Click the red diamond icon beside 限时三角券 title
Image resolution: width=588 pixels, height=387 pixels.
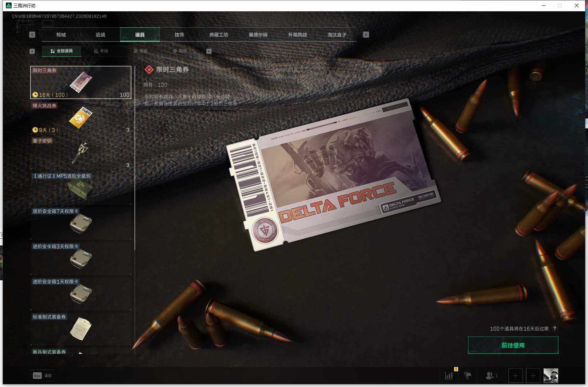tap(149, 70)
